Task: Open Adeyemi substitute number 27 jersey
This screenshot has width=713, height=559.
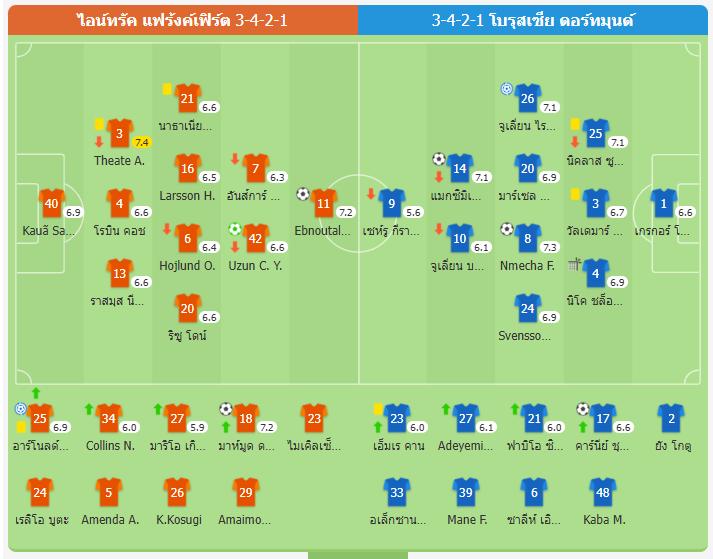Action: tap(465, 419)
